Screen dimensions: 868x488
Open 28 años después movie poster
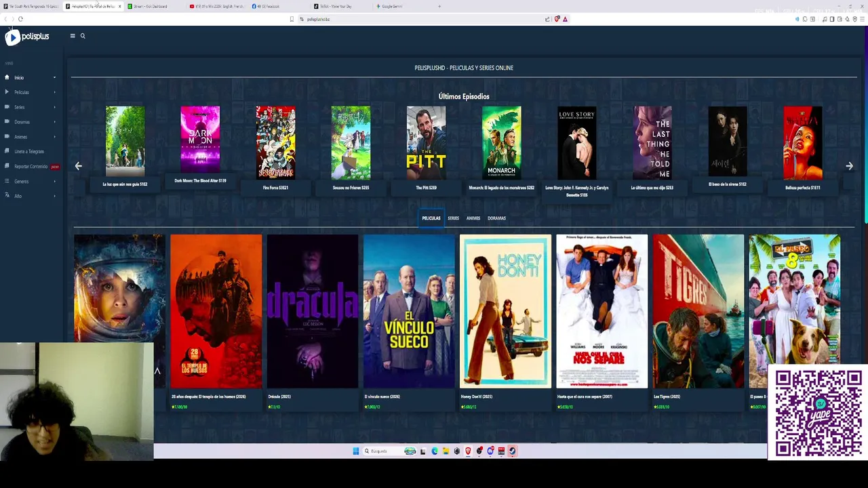coord(216,311)
